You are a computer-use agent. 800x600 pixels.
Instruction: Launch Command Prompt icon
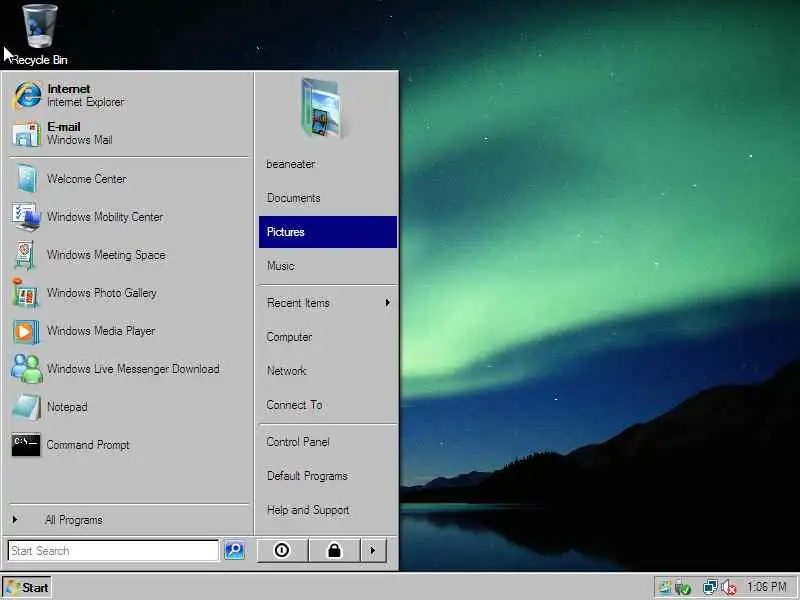click(x=26, y=444)
